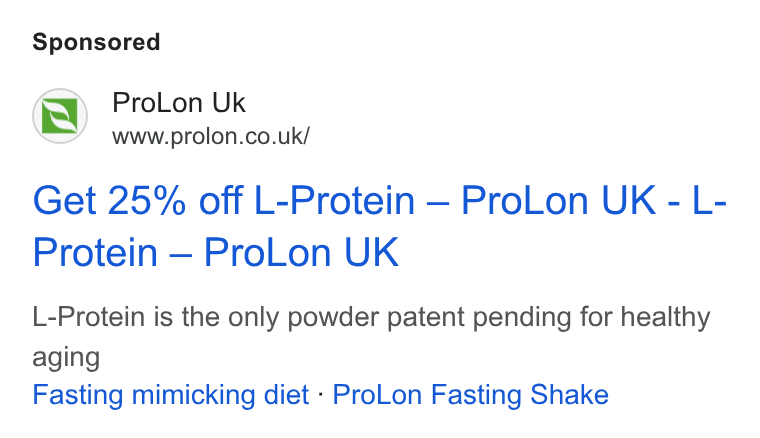Viewport: 760px width, 438px height.
Task: Click 'ProLon UK - L-' ending the headline's first line
Action: [594, 201]
